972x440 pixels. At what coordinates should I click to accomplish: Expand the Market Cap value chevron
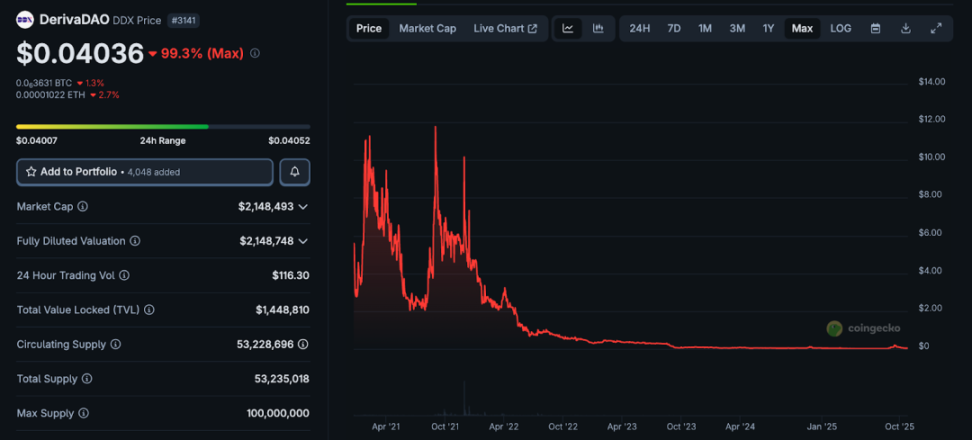coord(303,207)
